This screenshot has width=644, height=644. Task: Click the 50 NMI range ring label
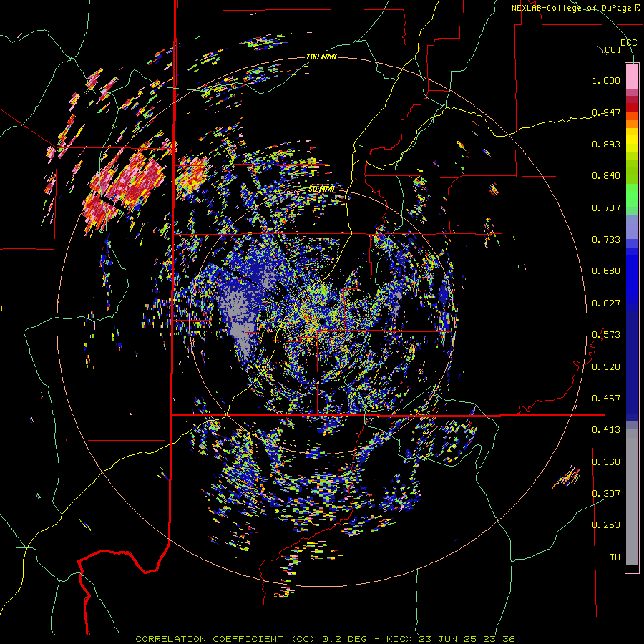(321, 190)
